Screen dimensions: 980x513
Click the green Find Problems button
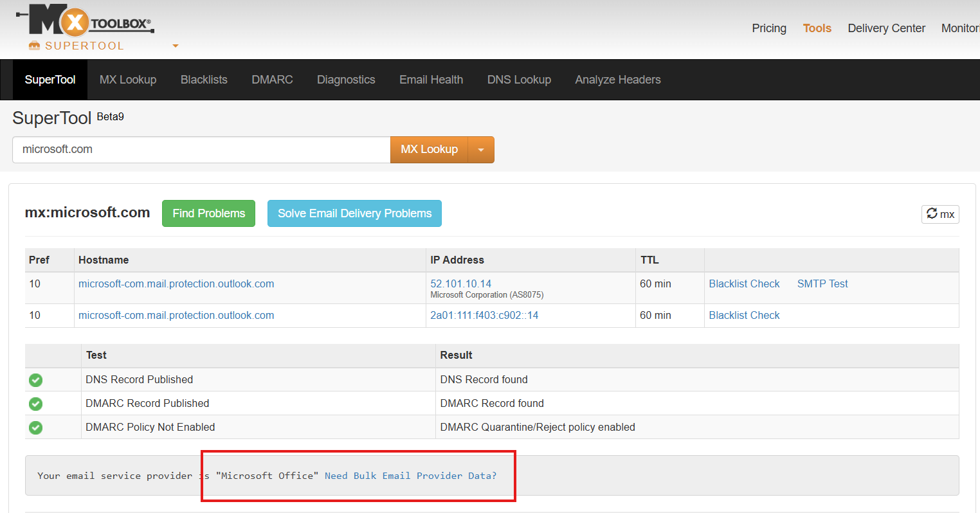tap(208, 213)
